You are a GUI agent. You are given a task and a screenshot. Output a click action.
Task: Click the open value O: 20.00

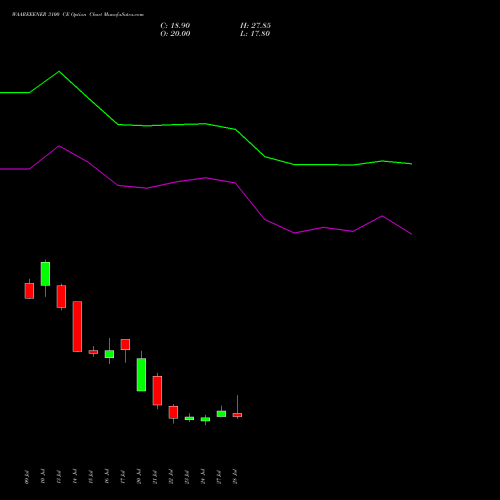(x=175, y=34)
